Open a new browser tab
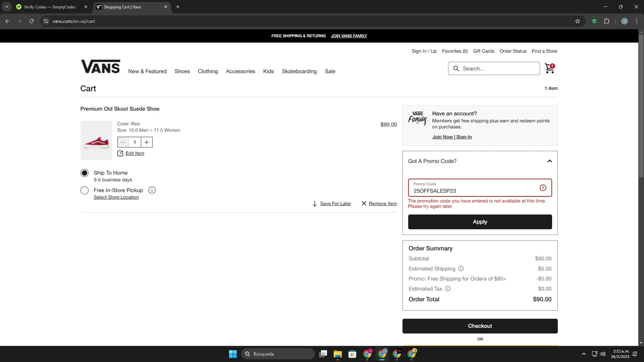Viewport: 644px width, 362px height. click(x=178, y=7)
